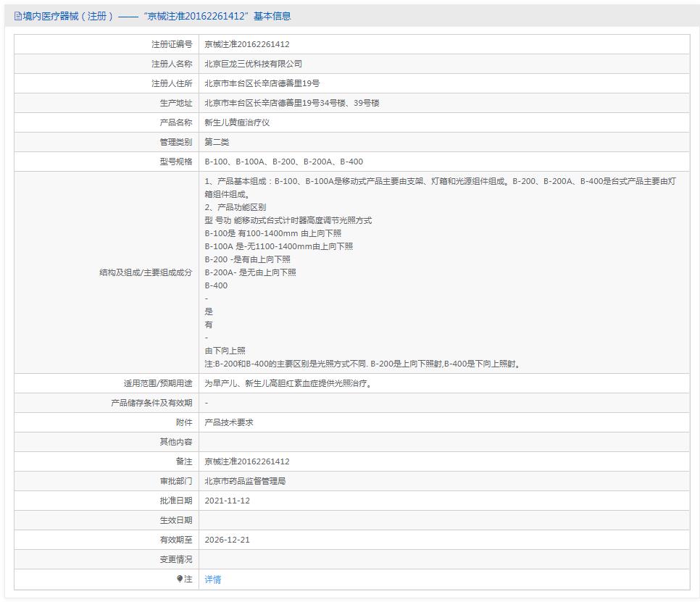Click the expiry date 2026-12-21
The height and width of the screenshot is (602, 700).
tap(228, 540)
